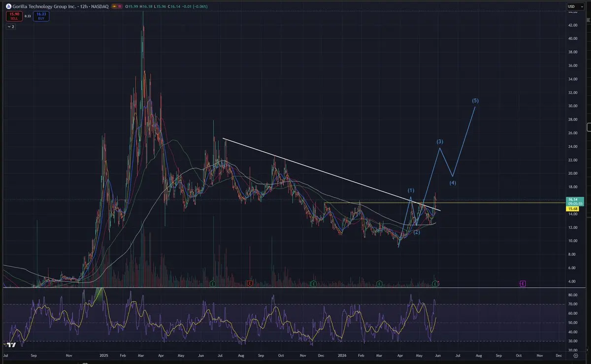
Task: Click the 2025 label on time axis
Action: [103, 355]
